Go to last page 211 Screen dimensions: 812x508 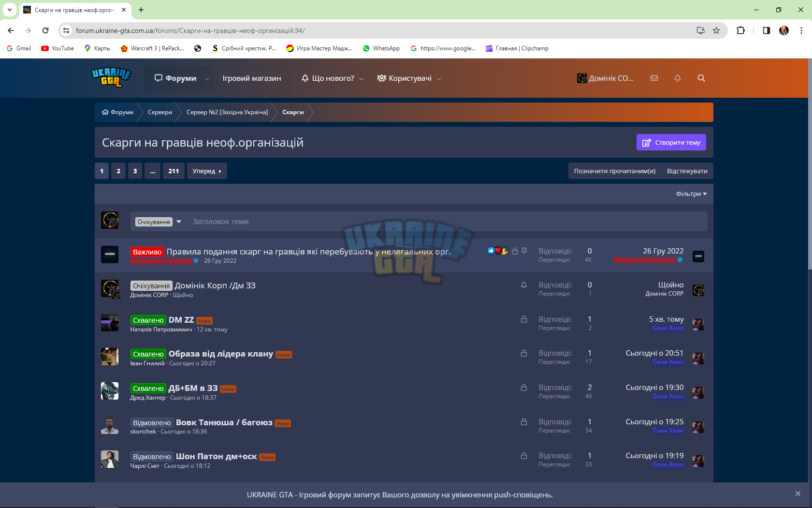[x=174, y=171]
